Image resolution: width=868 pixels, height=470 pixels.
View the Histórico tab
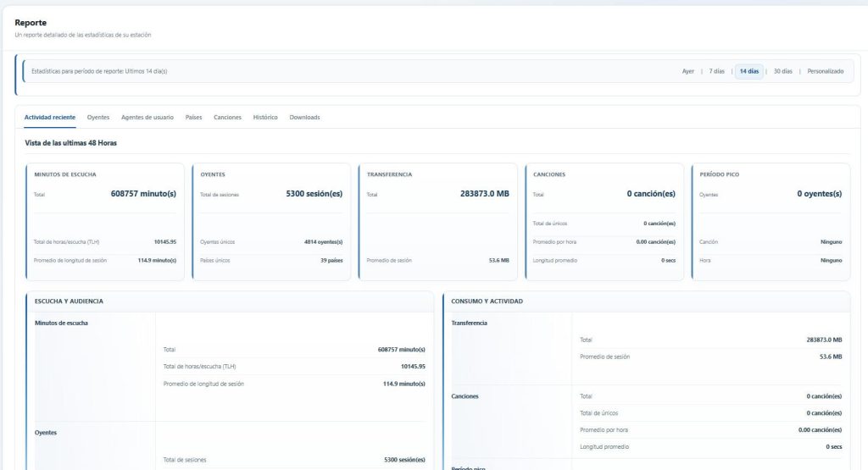[x=265, y=117]
